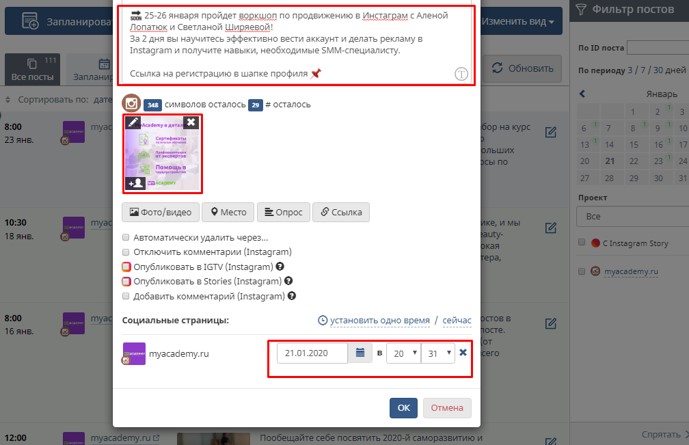Click the сейчас link
Viewport: 689px width, 445px height.
(457, 320)
